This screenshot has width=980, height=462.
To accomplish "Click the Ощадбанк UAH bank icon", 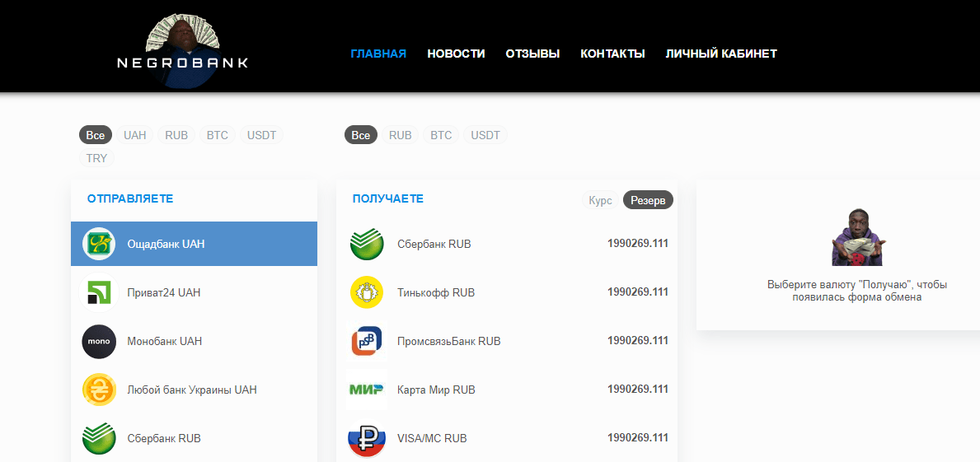I will point(99,244).
